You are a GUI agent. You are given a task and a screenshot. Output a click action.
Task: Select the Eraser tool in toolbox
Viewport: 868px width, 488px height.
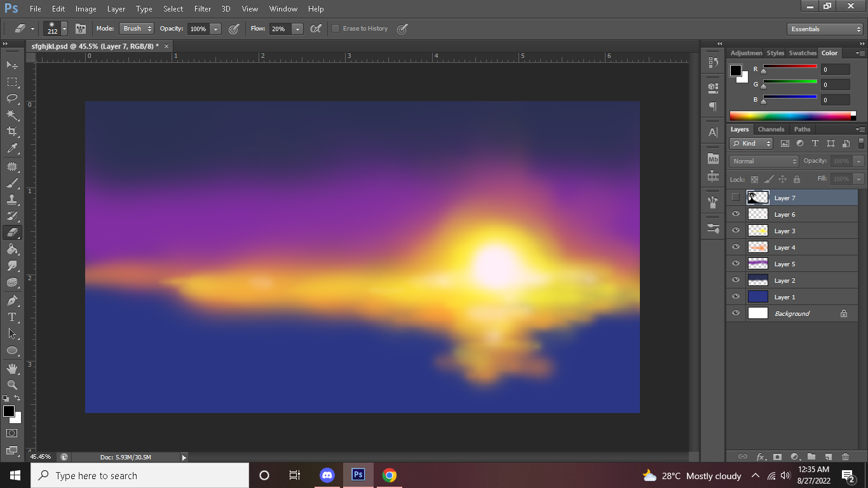click(12, 233)
